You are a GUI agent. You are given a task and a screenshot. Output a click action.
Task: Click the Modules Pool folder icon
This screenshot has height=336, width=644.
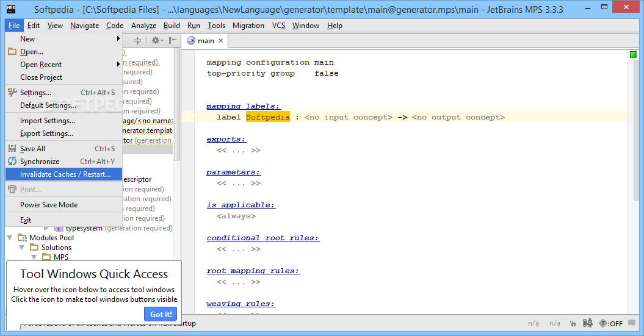pos(22,238)
